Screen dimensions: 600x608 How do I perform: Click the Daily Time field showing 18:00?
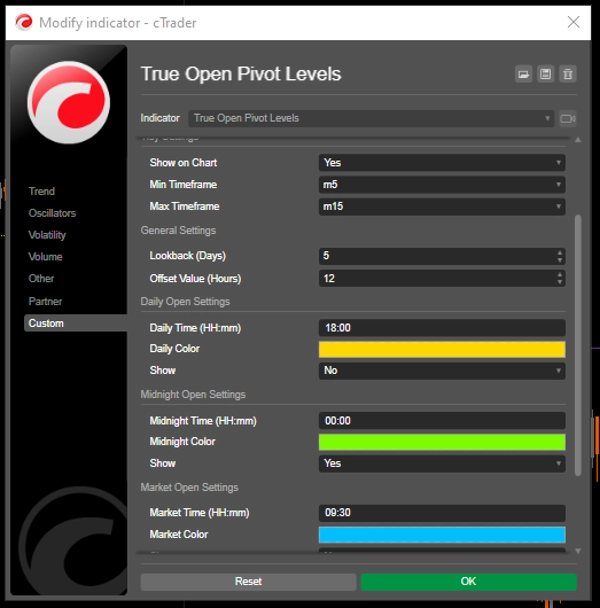[x=442, y=328]
